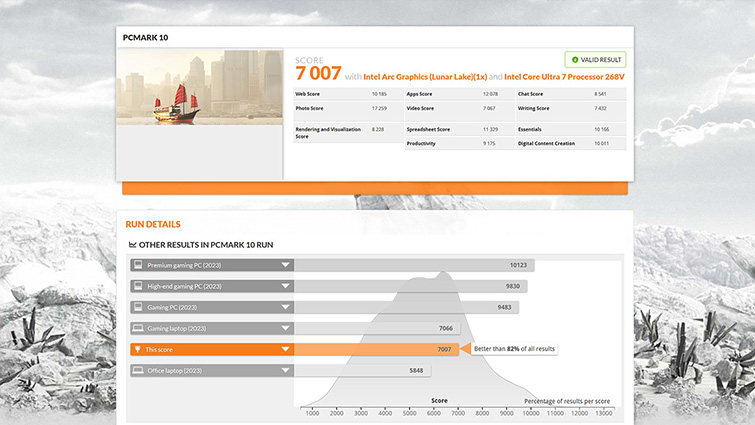Expand the Premium gaming PC (2023) dropdown arrow
755x425 pixels.
[286, 265]
